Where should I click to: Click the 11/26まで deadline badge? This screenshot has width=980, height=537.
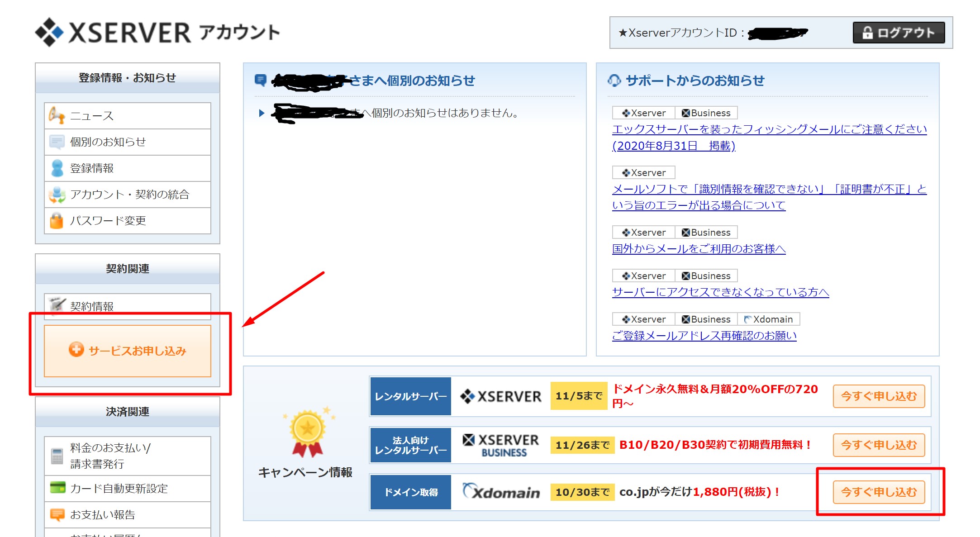coord(582,445)
